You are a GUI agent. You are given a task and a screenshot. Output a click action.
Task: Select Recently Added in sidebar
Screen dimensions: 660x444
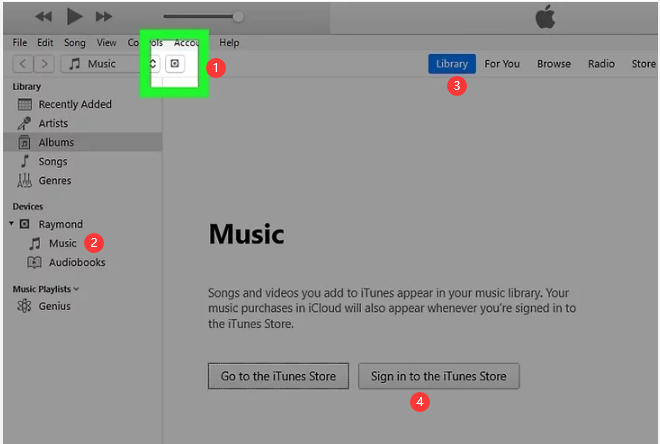click(x=82, y=104)
